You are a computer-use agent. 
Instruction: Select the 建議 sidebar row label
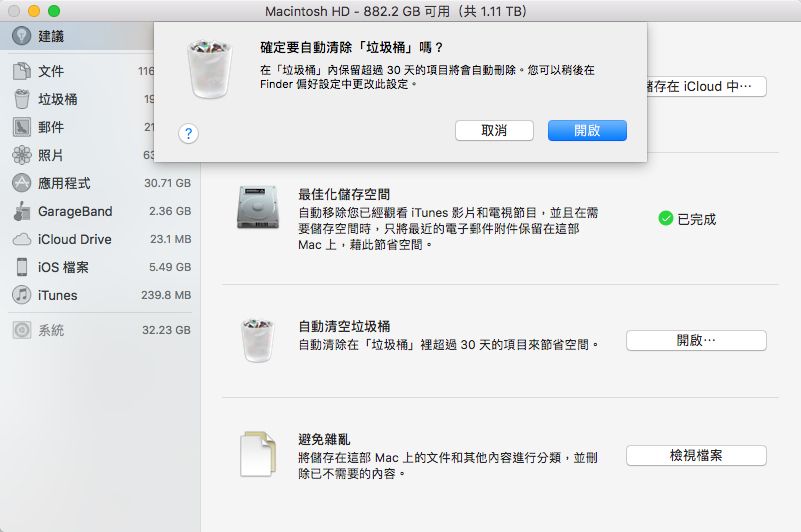(51, 36)
